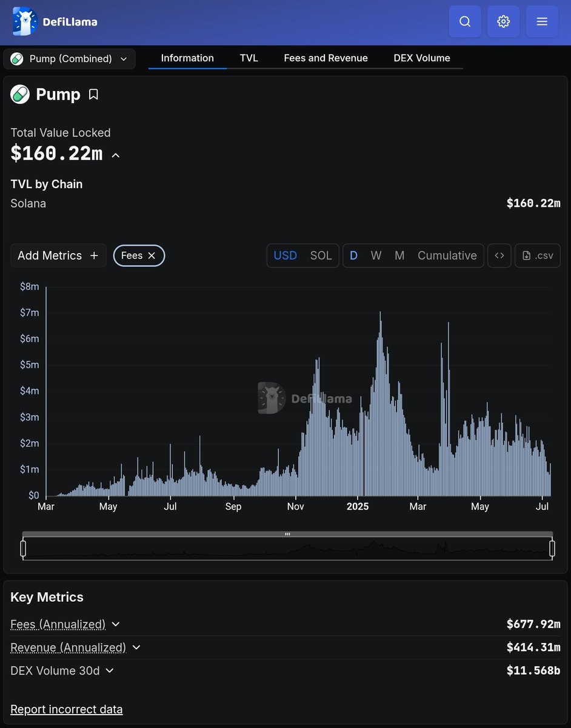Click the $8m y-axis label

(29, 286)
